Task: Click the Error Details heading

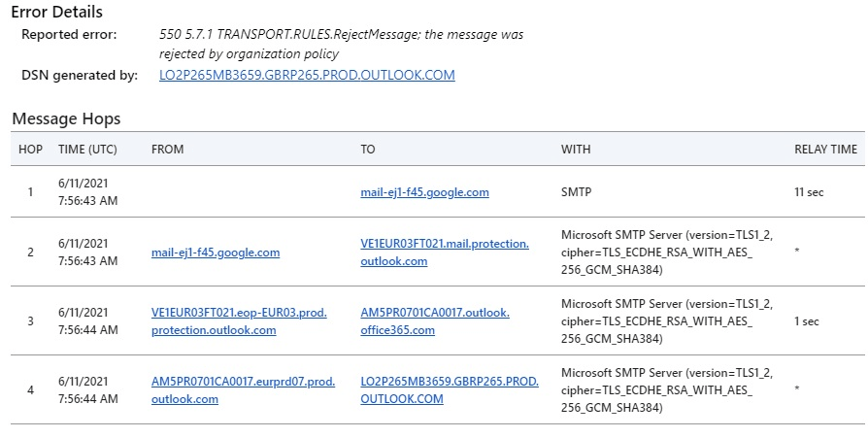Action: 57,13
